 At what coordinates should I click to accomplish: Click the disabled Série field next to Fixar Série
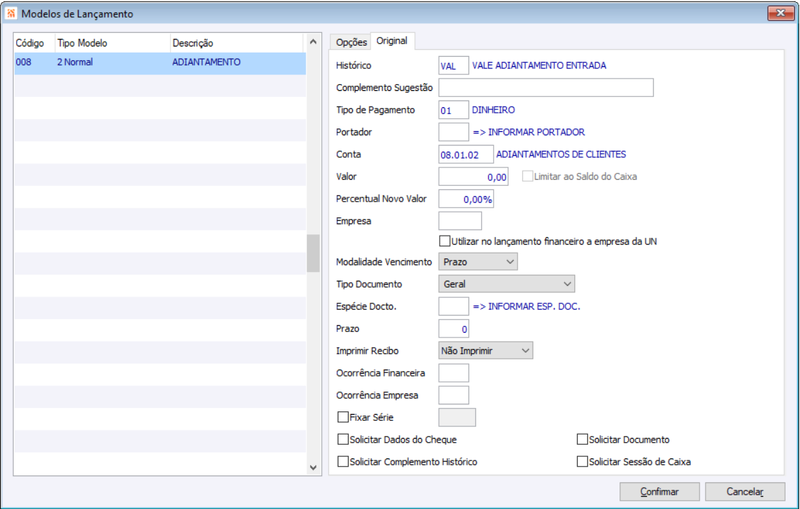(x=457, y=417)
